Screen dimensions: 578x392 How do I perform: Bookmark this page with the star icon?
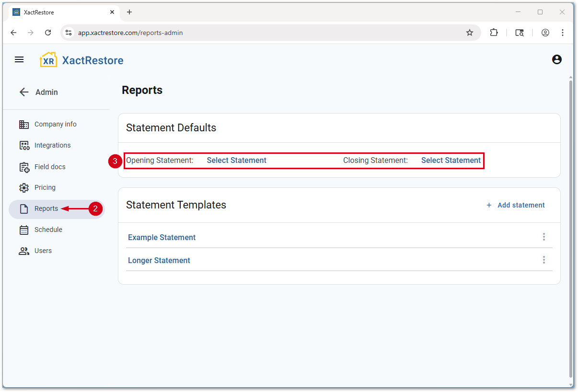[x=470, y=33]
